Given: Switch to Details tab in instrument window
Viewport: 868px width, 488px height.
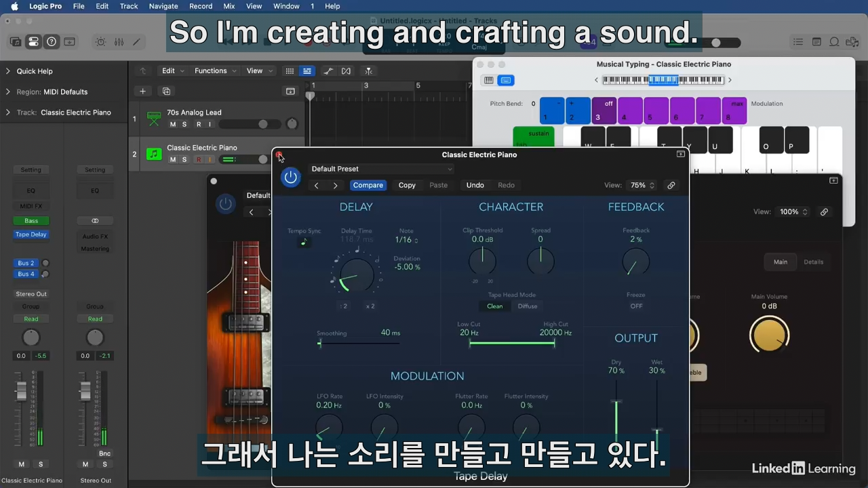Looking at the screenshot, I should click(x=813, y=262).
